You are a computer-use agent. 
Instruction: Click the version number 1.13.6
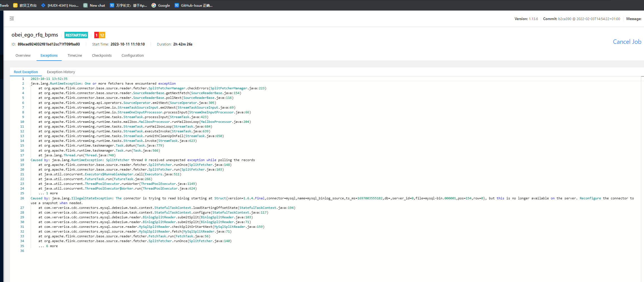pos(533,19)
